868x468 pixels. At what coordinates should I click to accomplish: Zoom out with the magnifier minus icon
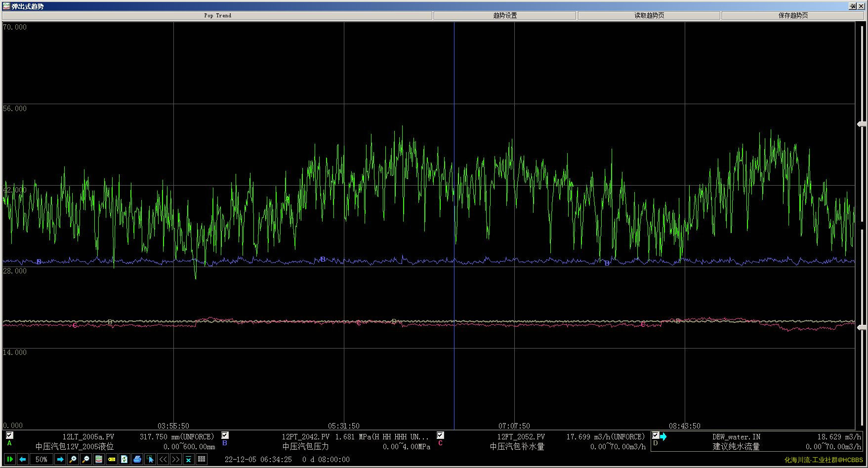(86, 459)
